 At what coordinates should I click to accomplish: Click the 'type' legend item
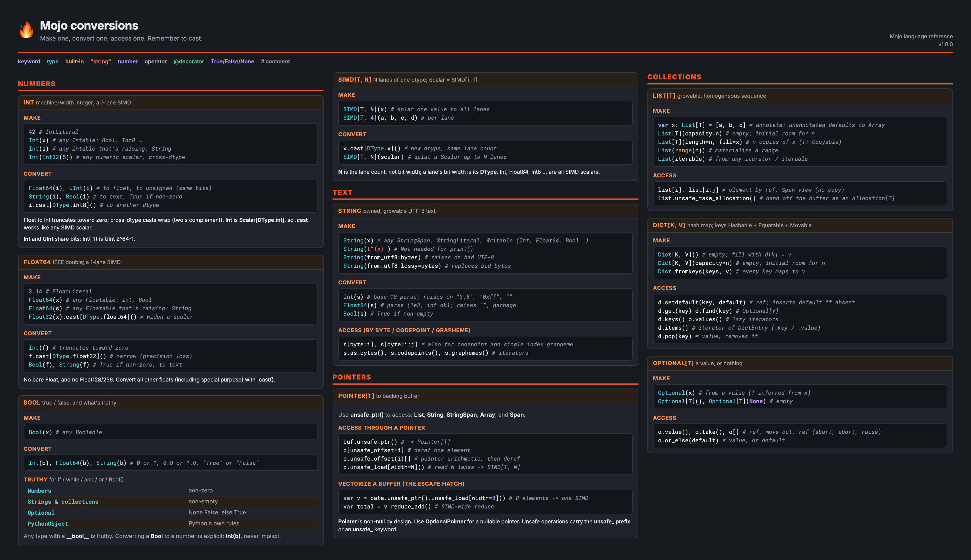tap(53, 62)
